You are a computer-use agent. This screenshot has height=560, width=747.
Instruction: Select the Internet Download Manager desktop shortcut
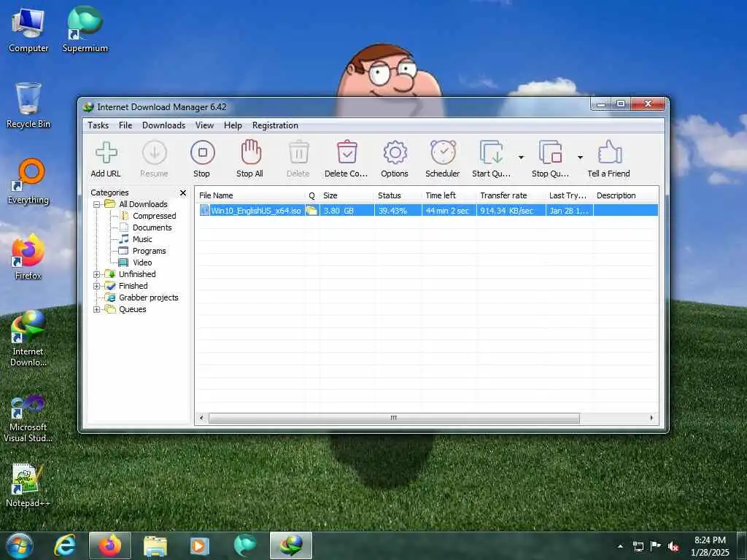(28, 338)
